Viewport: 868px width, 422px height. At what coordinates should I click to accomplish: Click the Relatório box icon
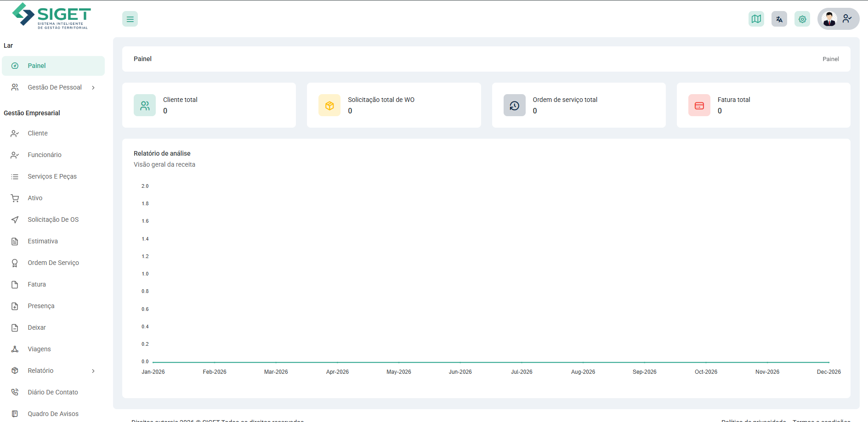15,371
